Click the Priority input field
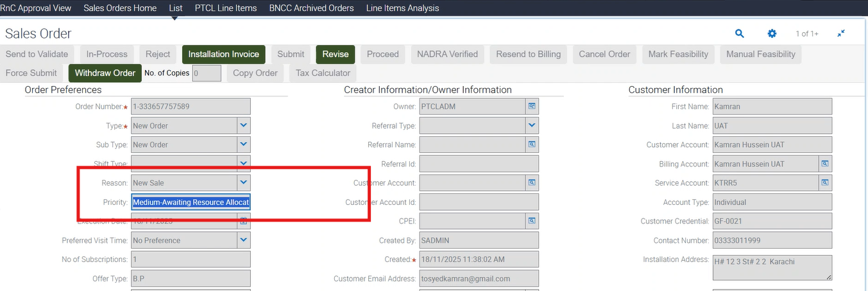Image resolution: width=868 pixels, height=291 pixels. tap(191, 202)
